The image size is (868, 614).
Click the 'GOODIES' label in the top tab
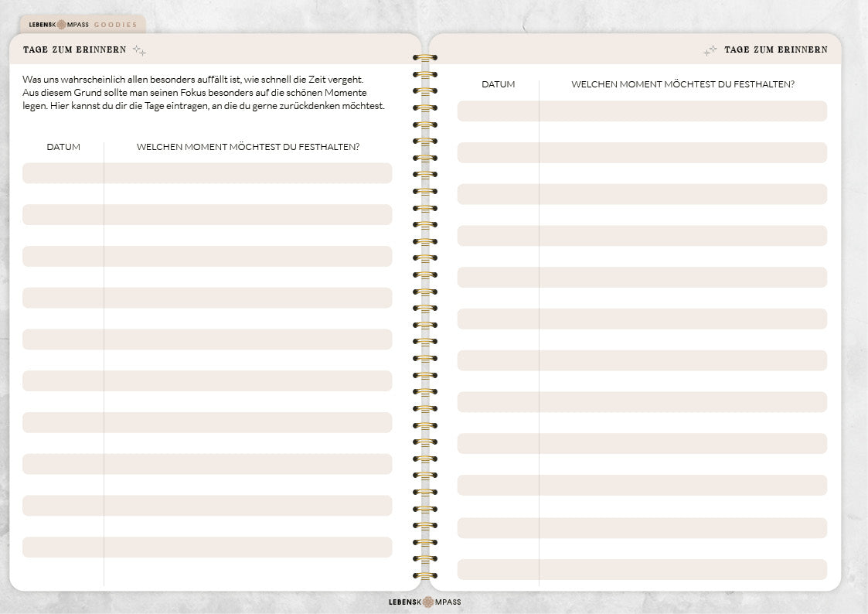[x=115, y=25]
